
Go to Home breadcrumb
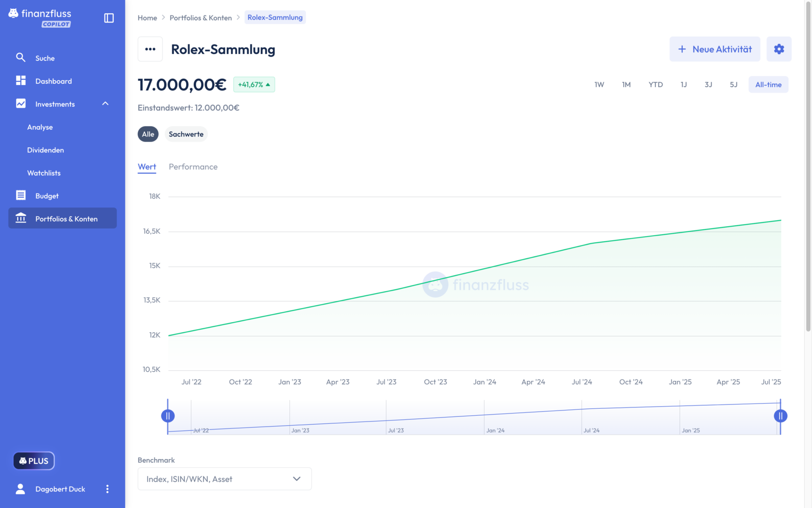tap(147, 17)
